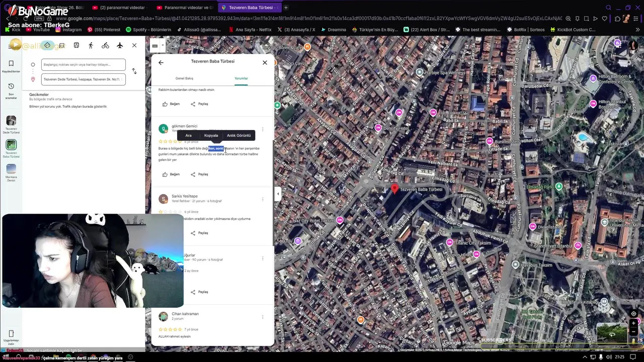Image resolution: width=644 pixels, height=362 pixels.
Task: Click the Tezveren Baba Türbesi red map pin
Action: pos(394,189)
